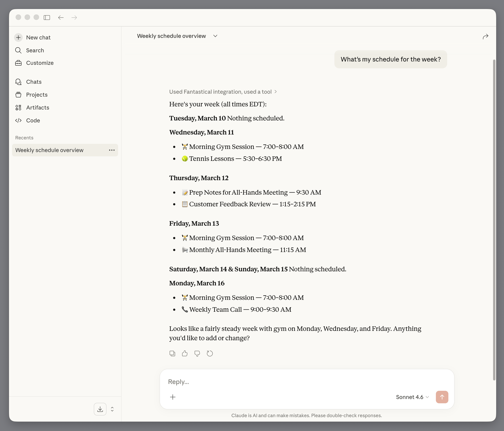
Task: Open the Weekly schedule overview title dropdown
Action: tap(215, 36)
